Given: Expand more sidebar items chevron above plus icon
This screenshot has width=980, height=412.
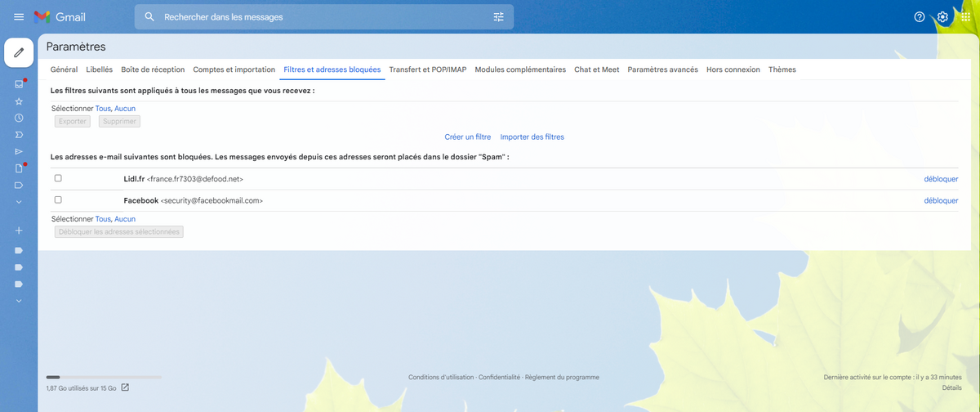Looking at the screenshot, I should [x=19, y=202].
